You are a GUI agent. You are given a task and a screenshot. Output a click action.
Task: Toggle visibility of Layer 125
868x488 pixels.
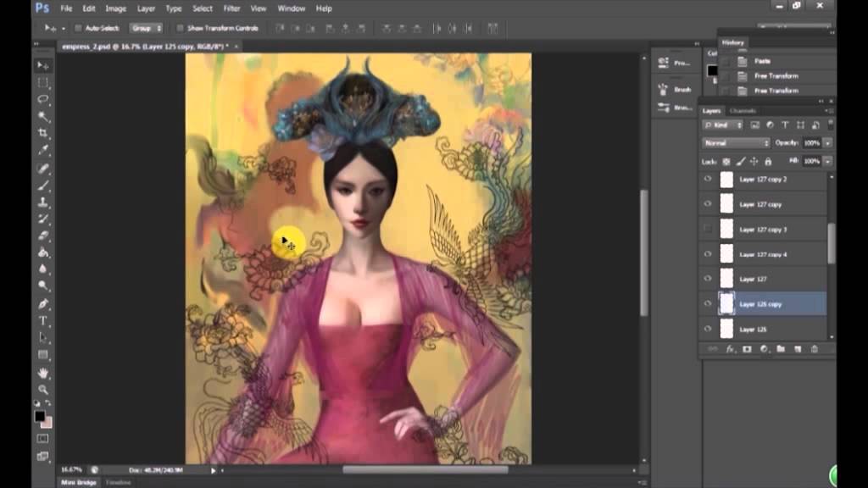coord(708,329)
